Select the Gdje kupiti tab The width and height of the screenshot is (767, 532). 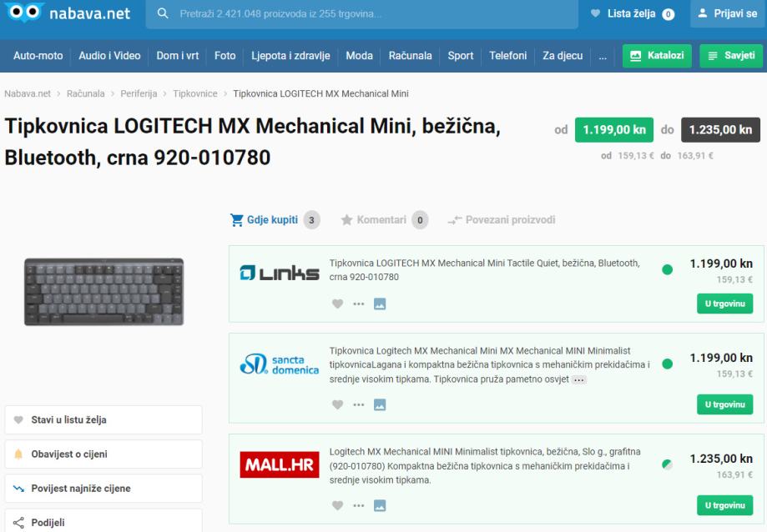pos(275,220)
